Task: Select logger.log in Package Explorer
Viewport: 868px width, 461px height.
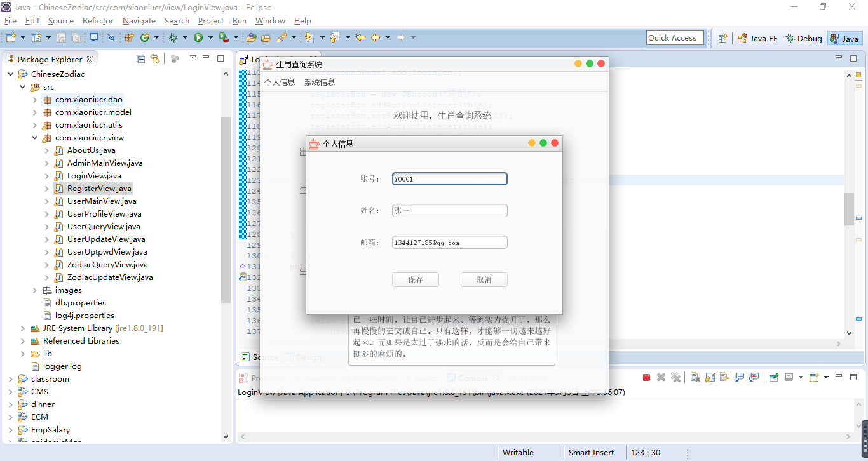Action: pos(62,366)
